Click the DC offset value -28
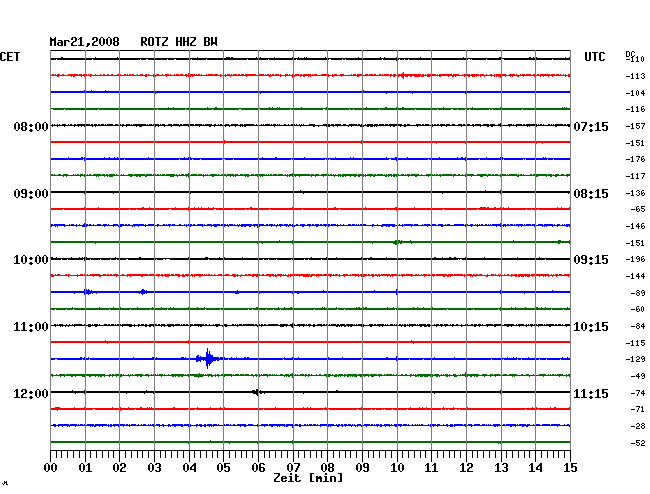The image size is (650, 494). tap(638, 426)
